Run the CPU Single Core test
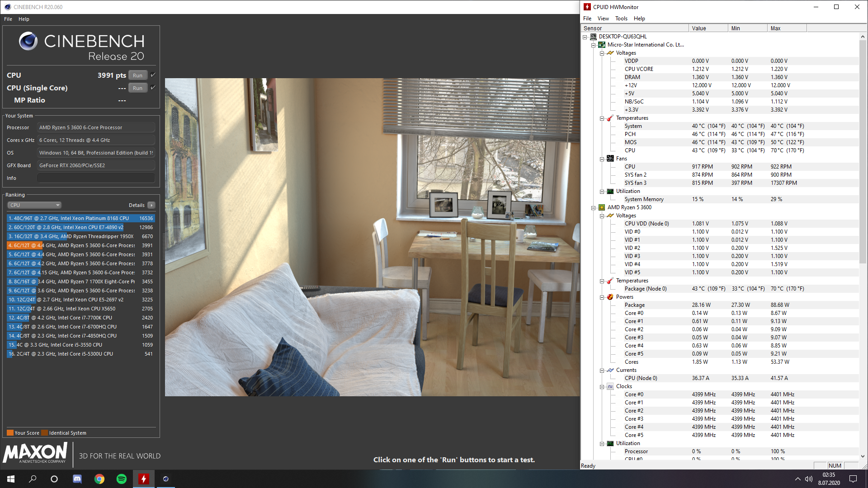 (137, 88)
